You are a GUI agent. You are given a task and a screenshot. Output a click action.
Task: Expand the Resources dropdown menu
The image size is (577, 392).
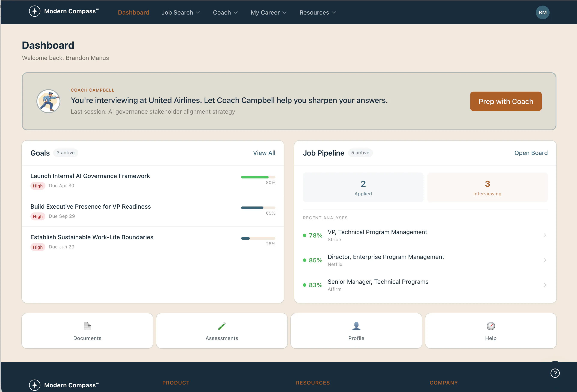pyautogui.click(x=318, y=12)
